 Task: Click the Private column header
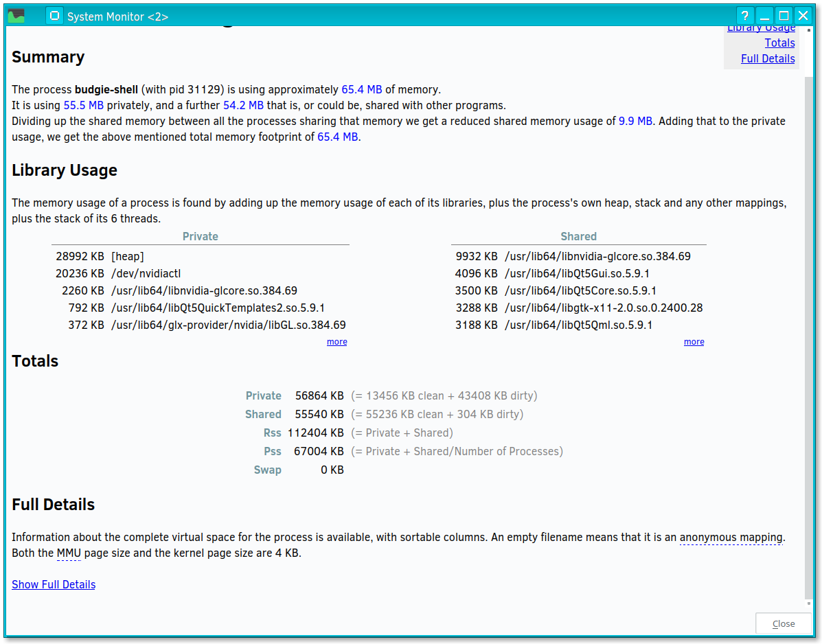coord(201,236)
